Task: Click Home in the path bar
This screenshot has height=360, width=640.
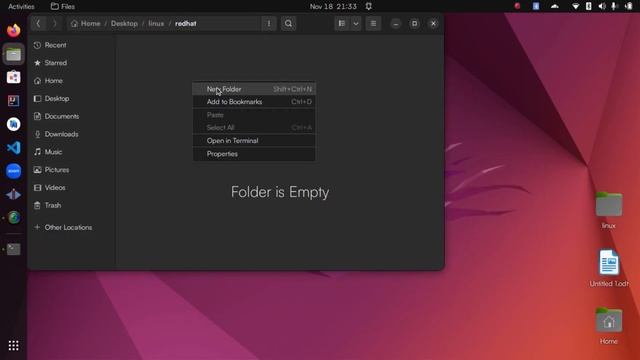Action: coord(86,24)
